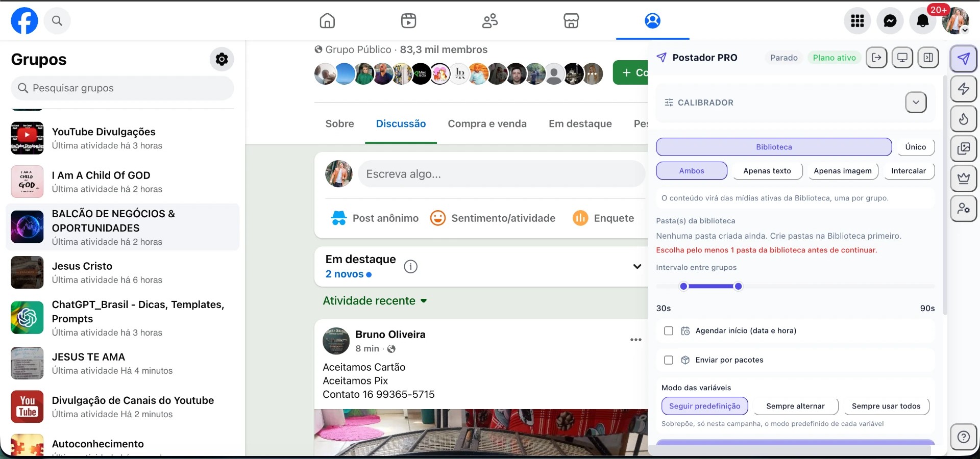The width and height of the screenshot is (980, 459).
Task: Select Sempre alternar variable mode
Action: pos(795,406)
